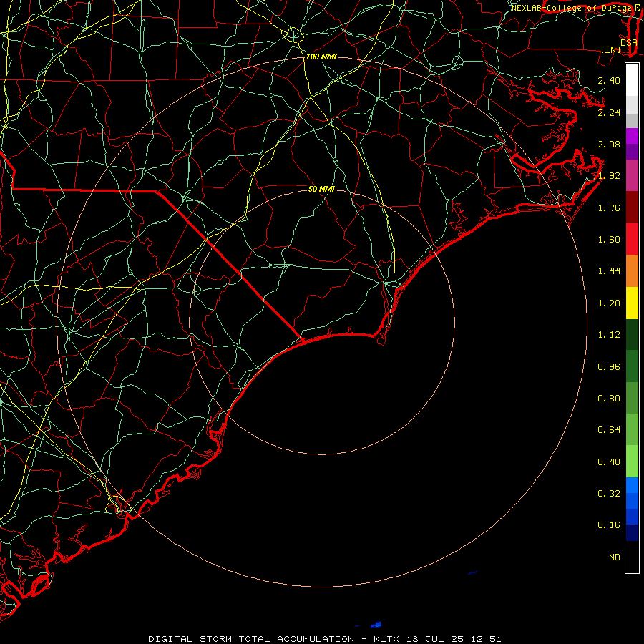Pick the bright red legend swatch
Screen dimensions: 644x644
(632, 239)
